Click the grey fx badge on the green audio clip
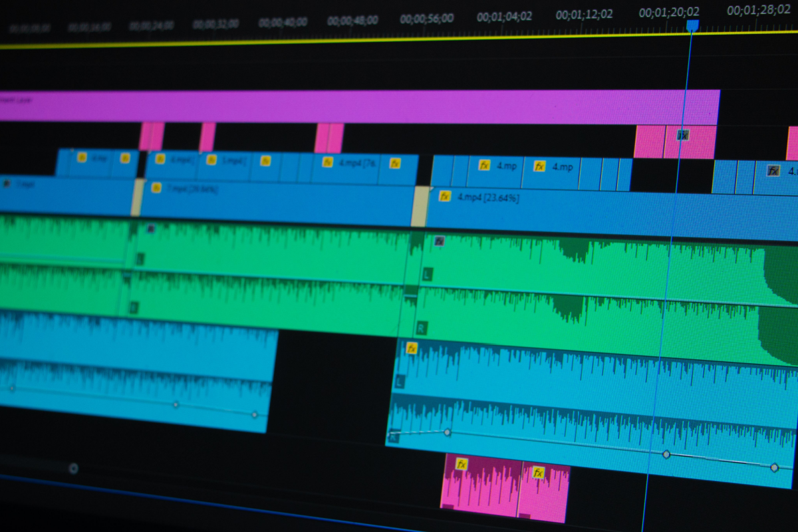Screen dimensions: 798x532 (439, 241)
